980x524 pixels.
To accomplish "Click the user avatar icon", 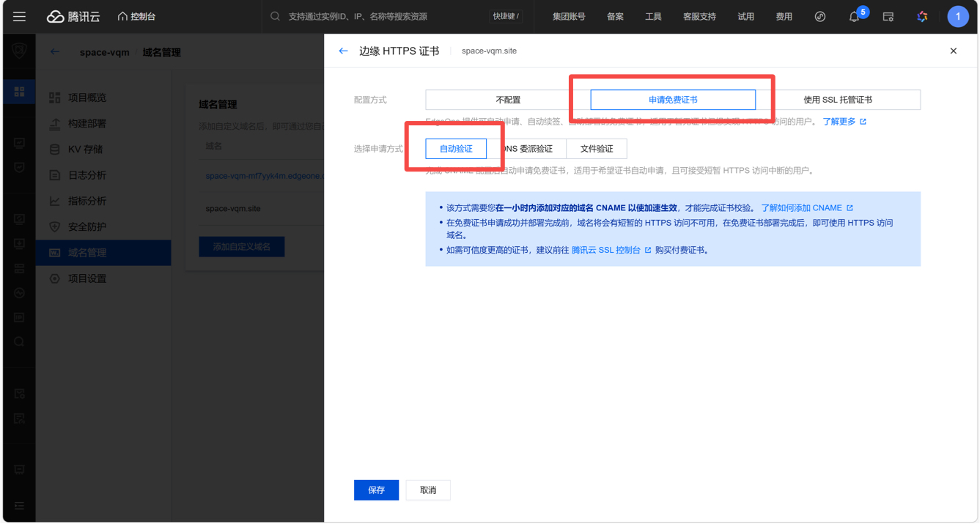I will tap(957, 16).
